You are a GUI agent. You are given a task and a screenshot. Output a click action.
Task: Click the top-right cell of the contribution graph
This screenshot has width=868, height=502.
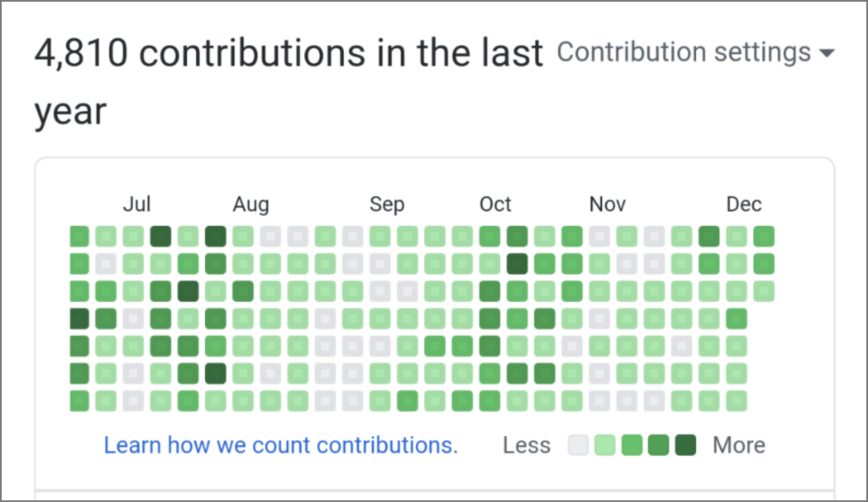pos(764,236)
